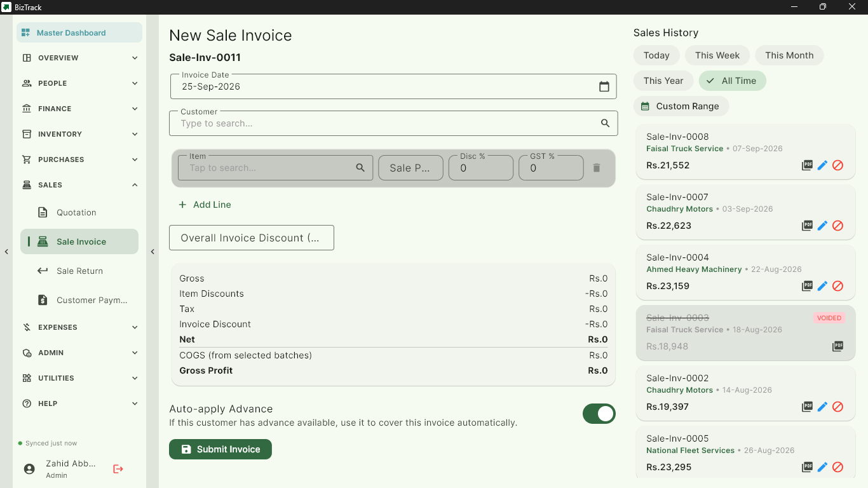The image size is (868, 488).
Task: Delete the invoice line with trash icon
Action: point(596,168)
